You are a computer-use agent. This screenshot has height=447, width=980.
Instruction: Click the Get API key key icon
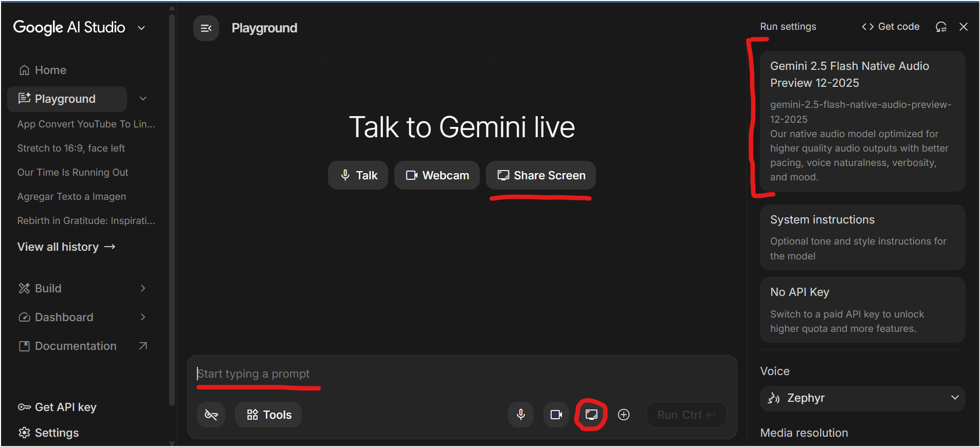tap(24, 407)
